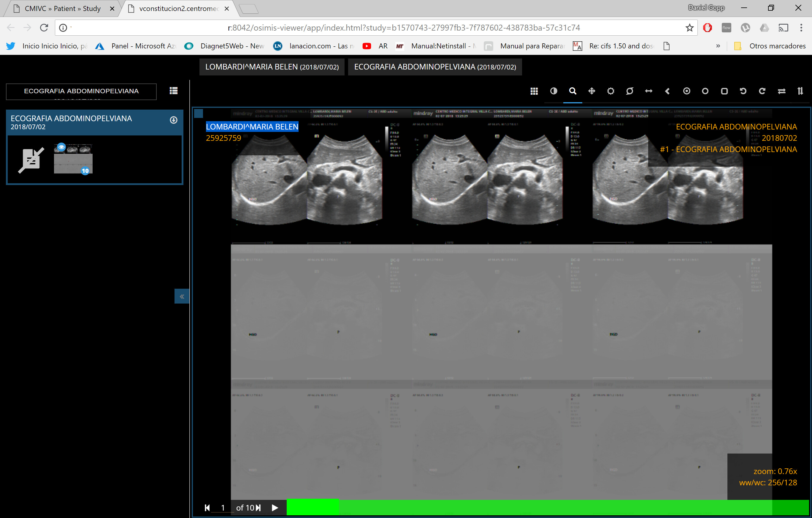Collapse the left study panel
This screenshot has width=812, height=518.
pyautogui.click(x=182, y=296)
